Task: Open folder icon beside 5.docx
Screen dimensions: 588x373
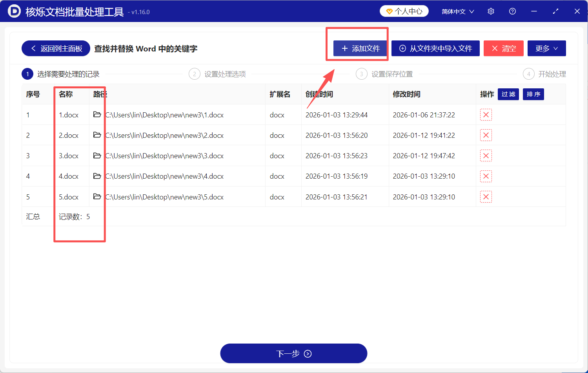Action: [97, 197]
